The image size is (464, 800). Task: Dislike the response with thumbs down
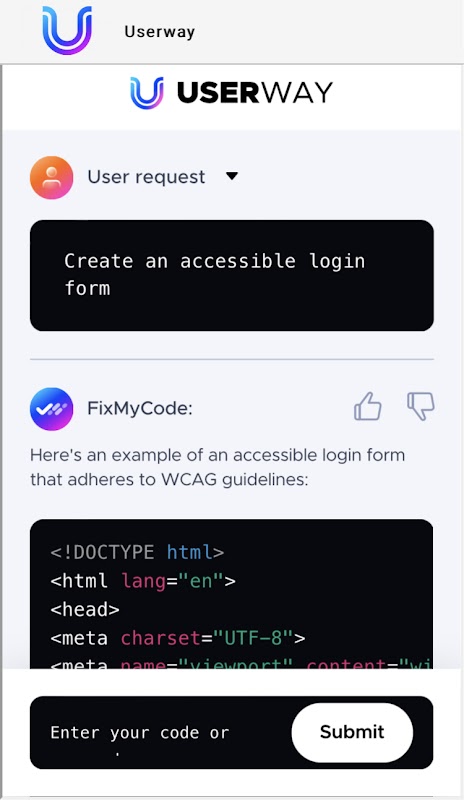[x=421, y=406]
